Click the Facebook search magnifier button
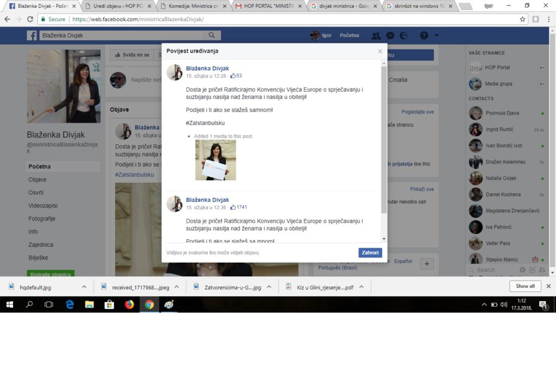Image resolution: width=556 pixels, height=392 pixels. point(211,35)
